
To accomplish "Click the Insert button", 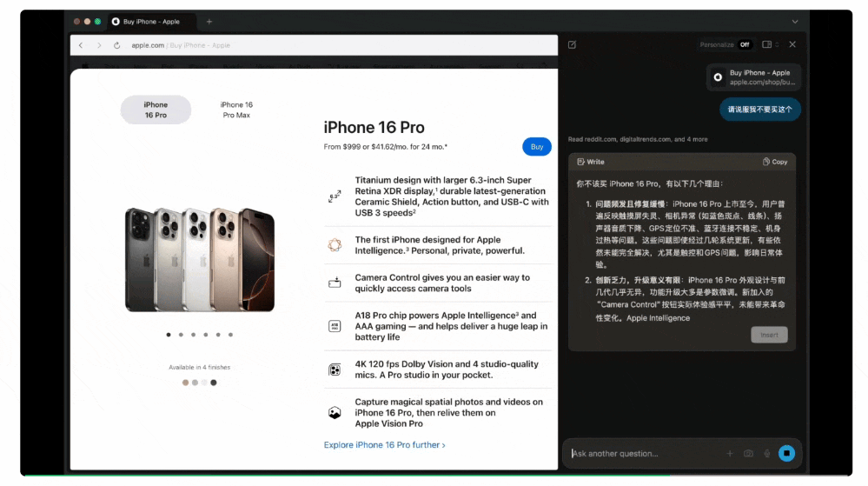I will coord(769,335).
